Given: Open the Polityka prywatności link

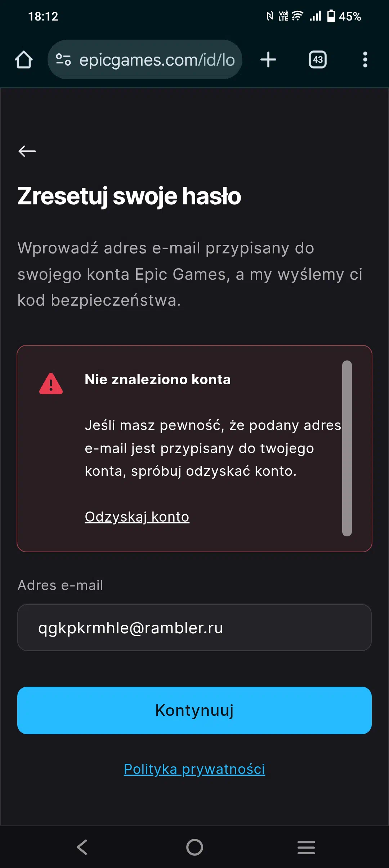Looking at the screenshot, I should point(194,769).
